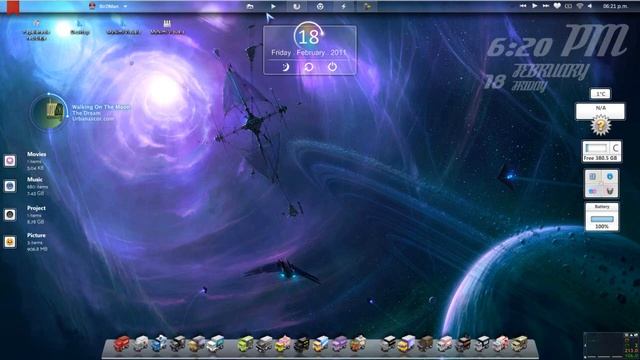Image resolution: width=640 pixels, height=360 pixels.
Task: Open the round browser icon in top bar
Action: click(320, 7)
